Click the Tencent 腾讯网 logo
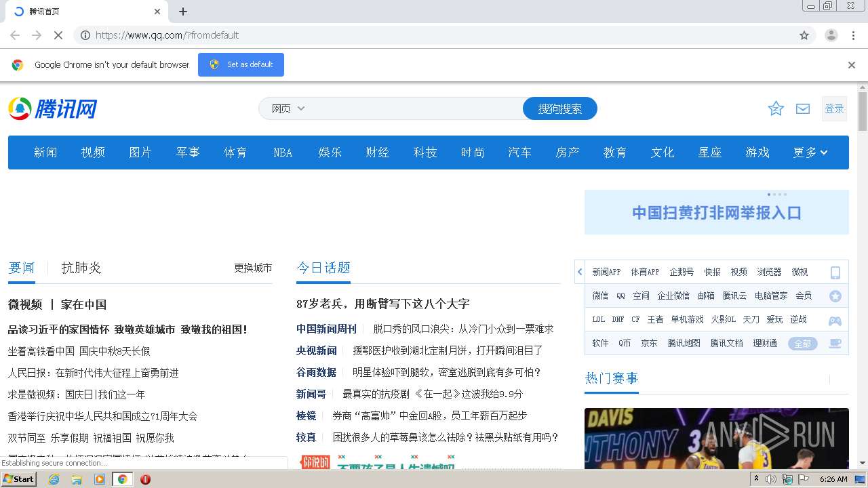Image resolution: width=868 pixels, height=488 pixels. [53, 108]
